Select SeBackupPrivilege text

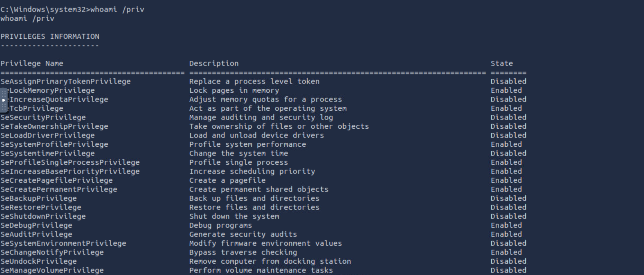[39, 199]
